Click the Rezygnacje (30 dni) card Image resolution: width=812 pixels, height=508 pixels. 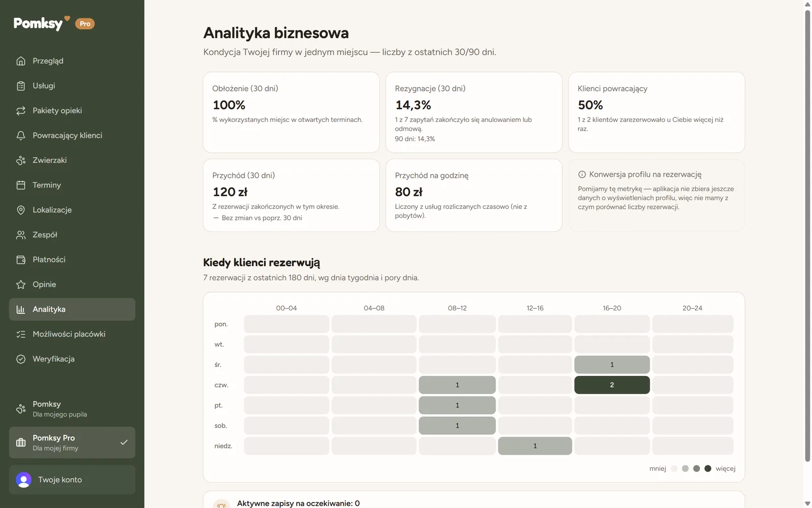pyautogui.click(x=474, y=112)
